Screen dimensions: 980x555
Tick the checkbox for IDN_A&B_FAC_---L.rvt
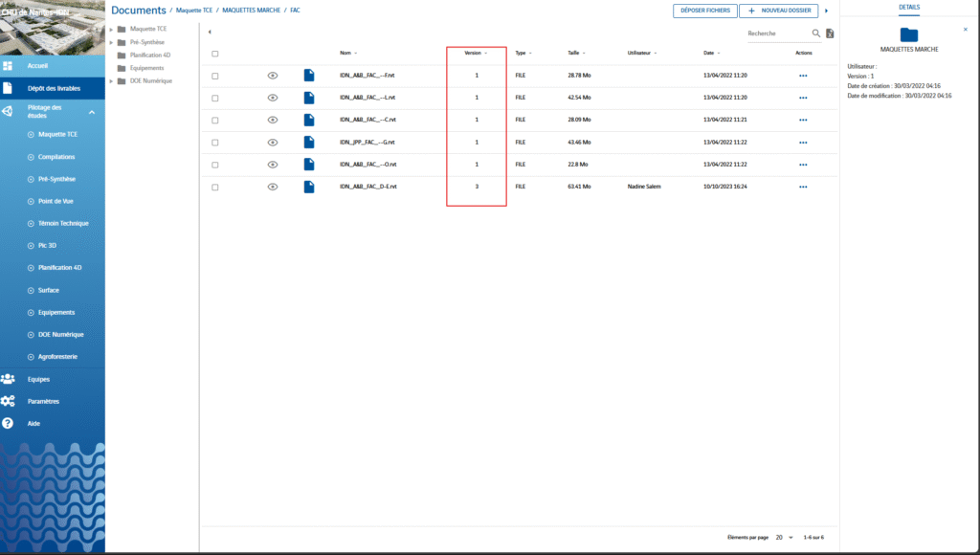tap(215, 98)
